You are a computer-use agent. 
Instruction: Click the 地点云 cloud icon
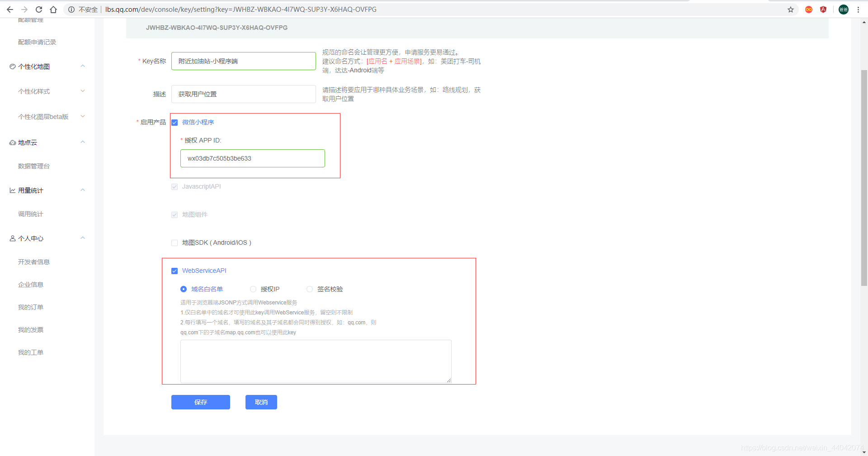point(13,142)
